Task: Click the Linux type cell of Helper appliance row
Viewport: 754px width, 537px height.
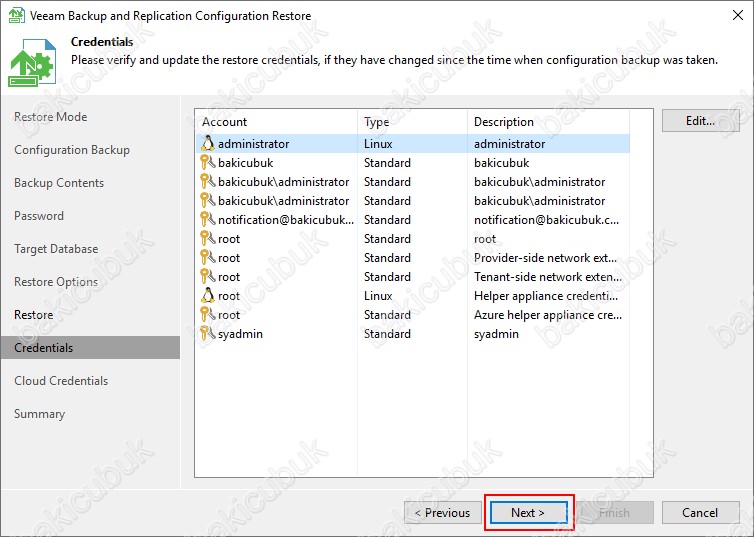Action: 378,296
